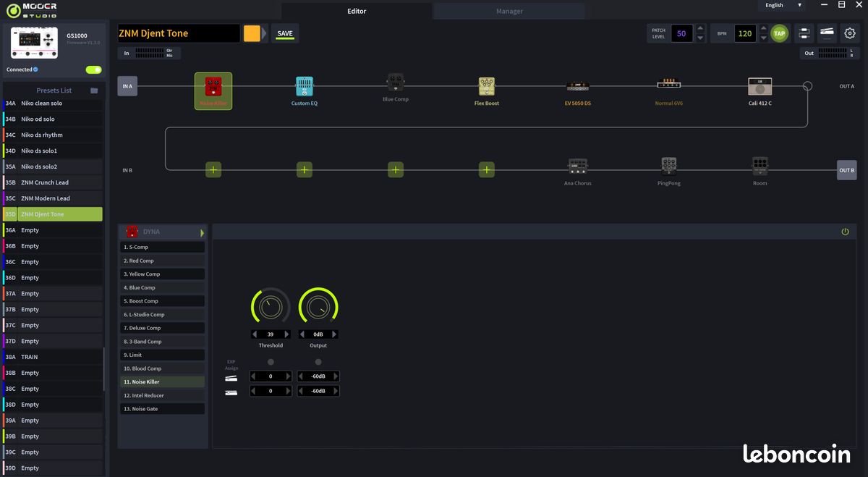Decrease Threshold value with left arrow
This screenshot has height=477, width=868.
[x=255, y=334]
